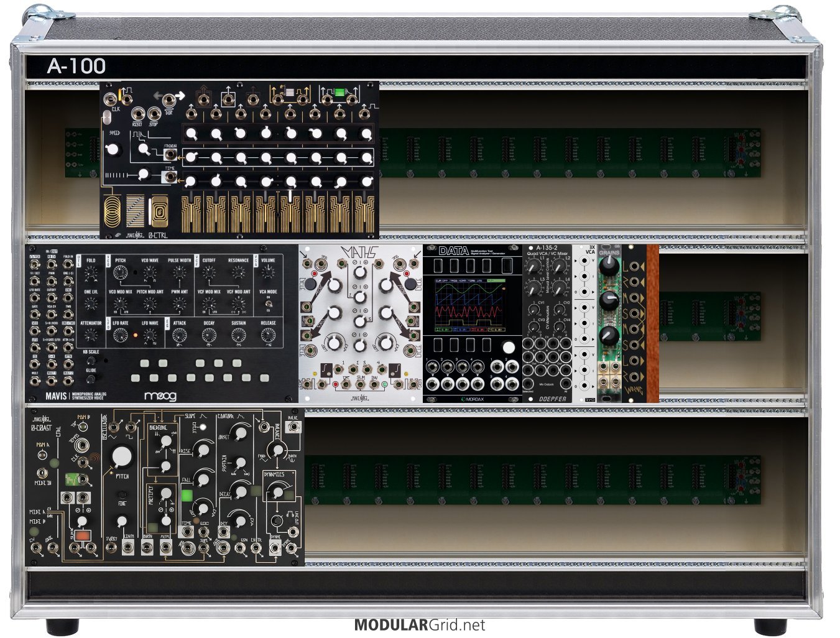Adjust the L4 level knob on A-135-2
The width and height of the screenshot is (840, 638).
(559, 289)
